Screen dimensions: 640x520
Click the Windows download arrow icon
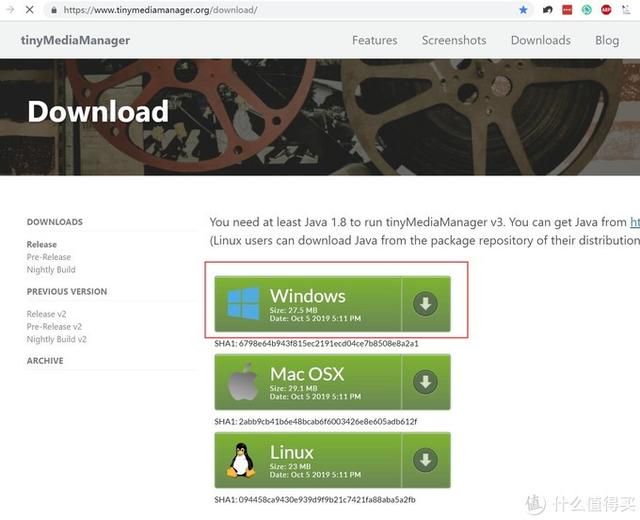(x=425, y=304)
